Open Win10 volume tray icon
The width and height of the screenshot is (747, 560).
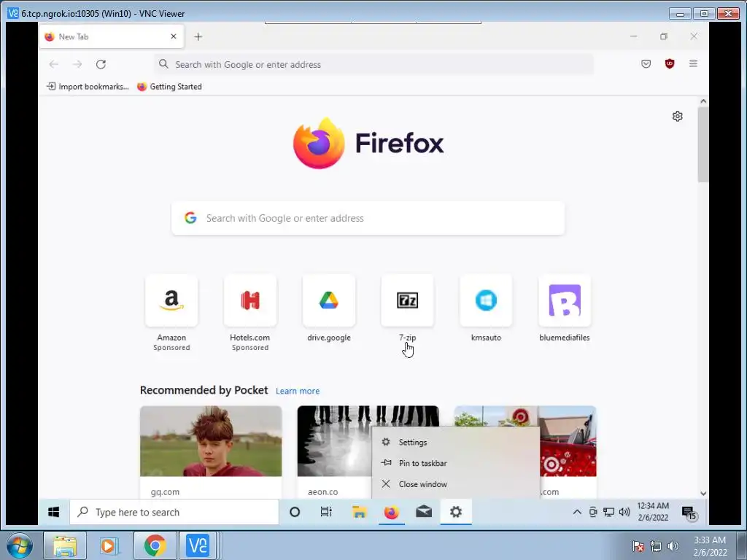[624, 512]
